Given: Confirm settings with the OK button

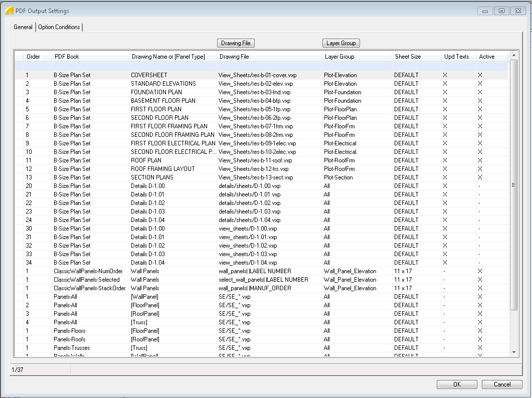Looking at the screenshot, I should pos(457,384).
